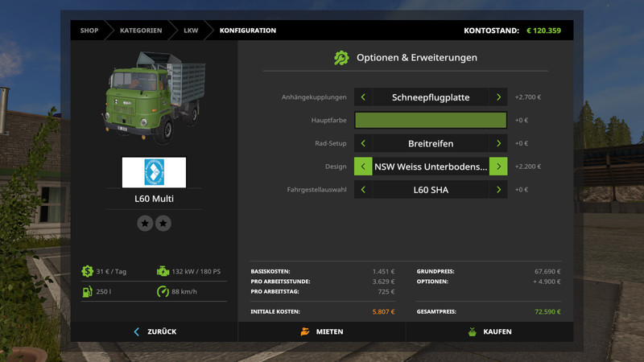The height and width of the screenshot is (362, 644).
Task: Choose previous Design option
Action: [x=363, y=167]
